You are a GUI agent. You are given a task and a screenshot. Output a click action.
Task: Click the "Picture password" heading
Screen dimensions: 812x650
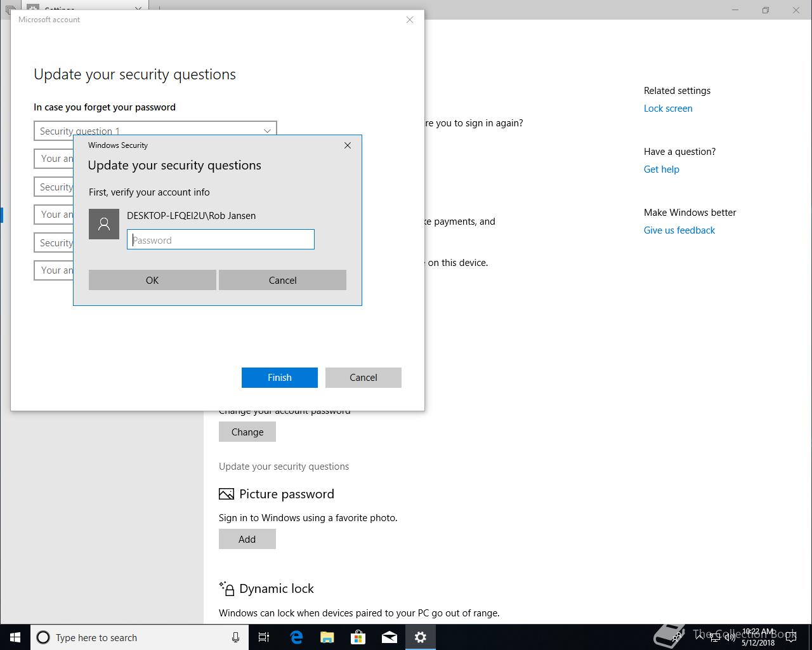click(x=287, y=494)
